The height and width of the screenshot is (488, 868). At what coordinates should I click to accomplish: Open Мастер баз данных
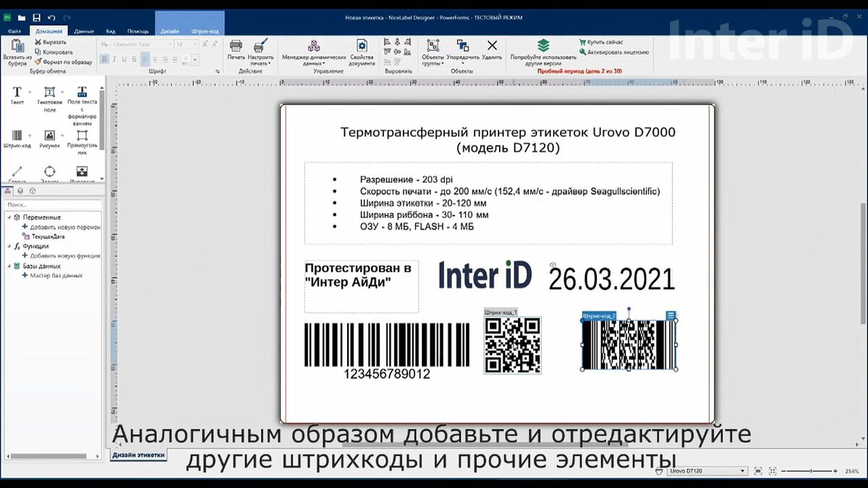tap(52, 275)
